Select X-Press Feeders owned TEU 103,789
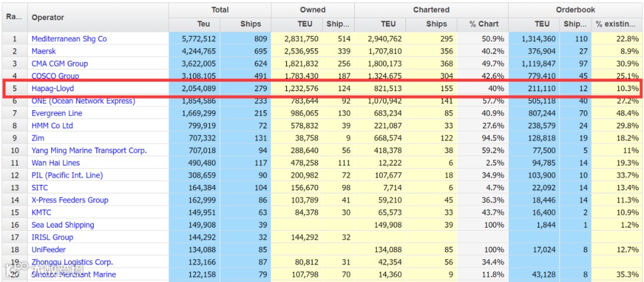The image size is (644, 282). (x=304, y=200)
